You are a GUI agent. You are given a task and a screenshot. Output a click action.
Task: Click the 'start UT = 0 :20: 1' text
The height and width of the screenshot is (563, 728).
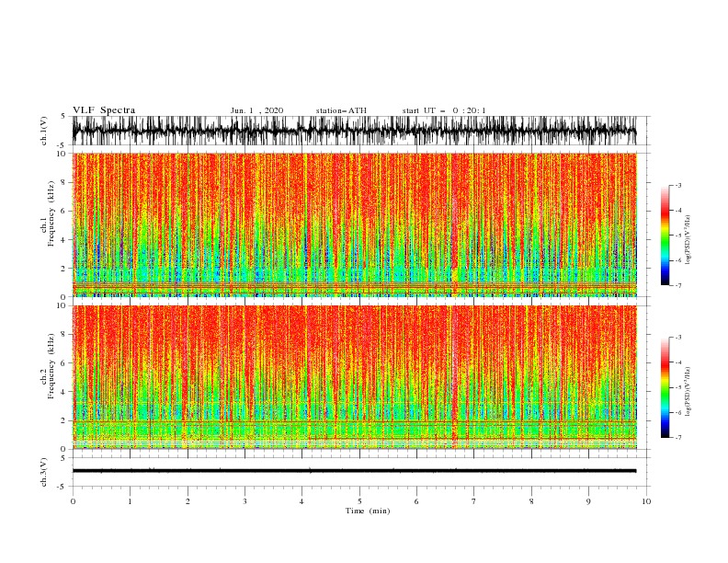(444, 110)
